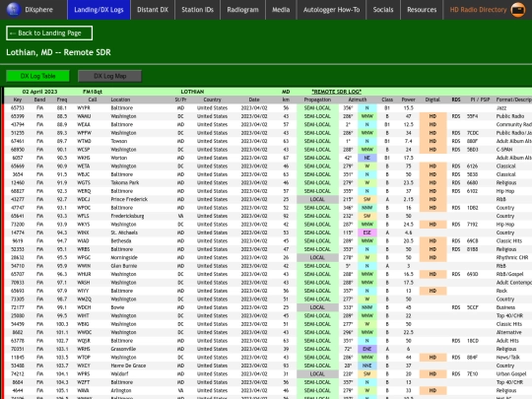The height and width of the screenshot is (399, 532).
Task: Open the HD Radio Directory link
Action: click(x=478, y=10)
